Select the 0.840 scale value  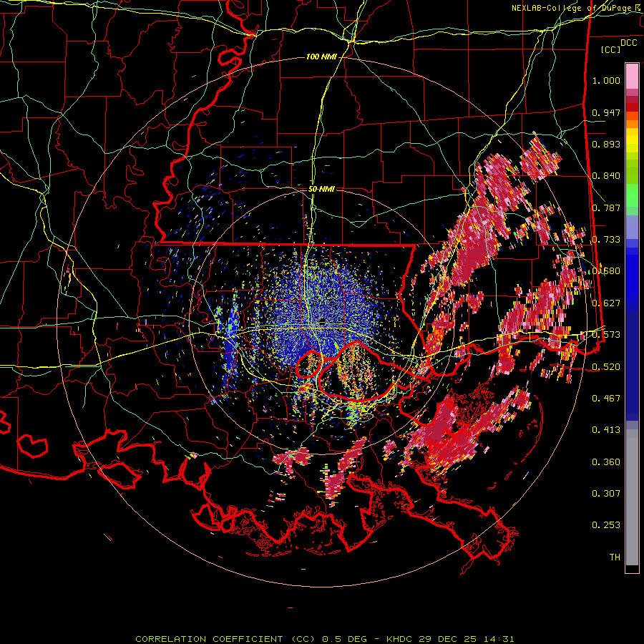pos(606,176)
